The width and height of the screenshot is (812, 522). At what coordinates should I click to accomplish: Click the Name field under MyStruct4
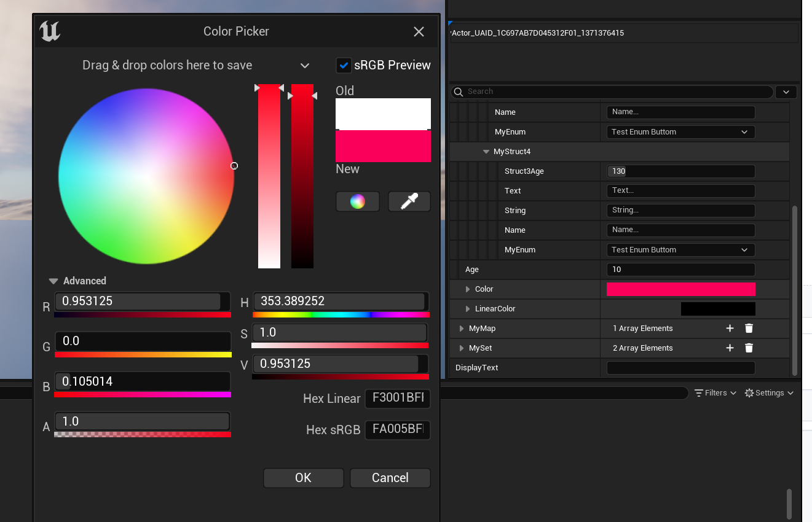[x=680, y=230]
